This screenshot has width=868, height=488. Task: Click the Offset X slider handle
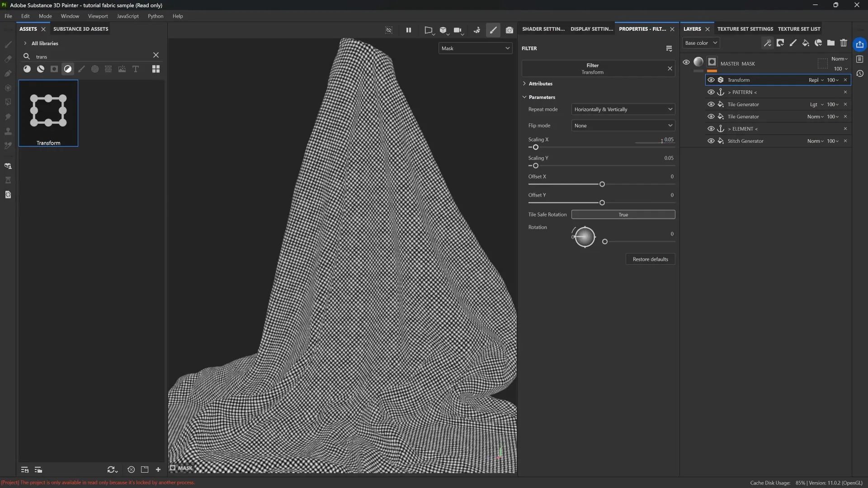602,184
